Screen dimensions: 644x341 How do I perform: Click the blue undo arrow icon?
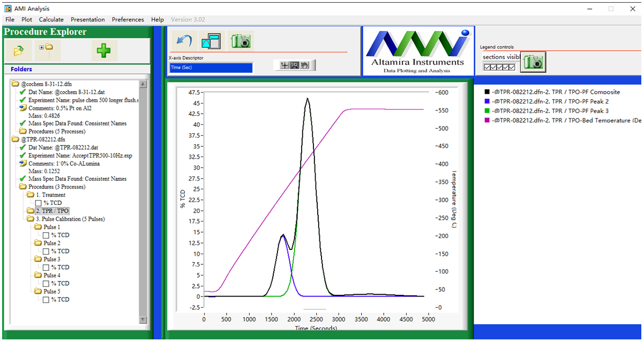coord(184,41)
